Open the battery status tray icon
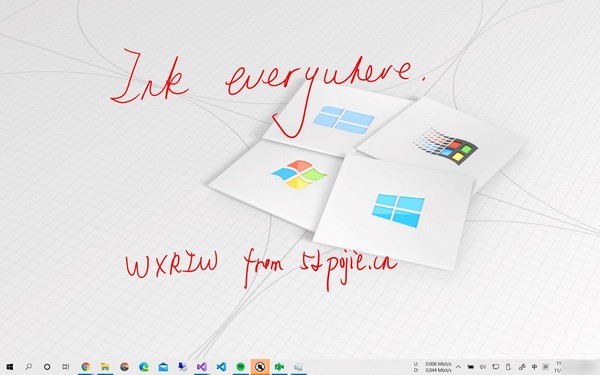The height and width of the screenshot is (375, 600). coord(508,367)
